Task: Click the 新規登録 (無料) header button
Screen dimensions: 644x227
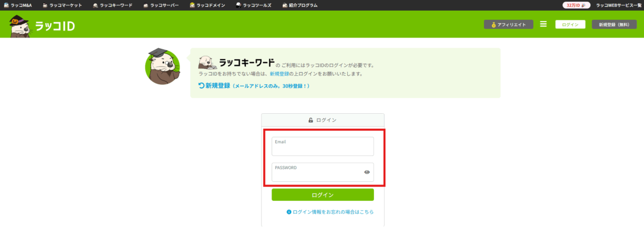Action: click(x=613, y=24)
